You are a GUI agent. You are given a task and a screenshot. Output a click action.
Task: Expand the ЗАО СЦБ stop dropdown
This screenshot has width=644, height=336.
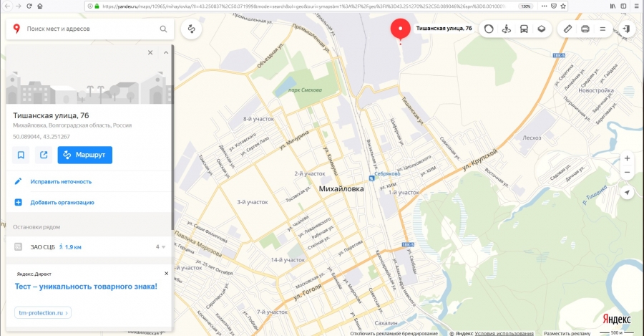(160, 246)
